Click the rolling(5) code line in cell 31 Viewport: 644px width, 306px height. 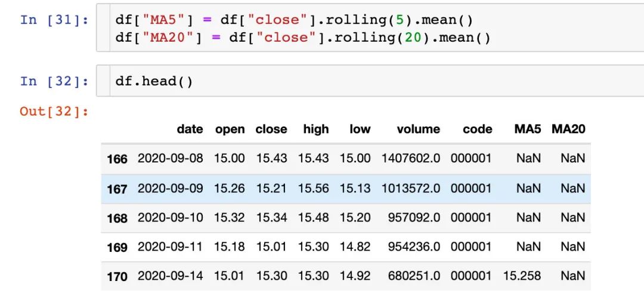(x=294, y=20)
